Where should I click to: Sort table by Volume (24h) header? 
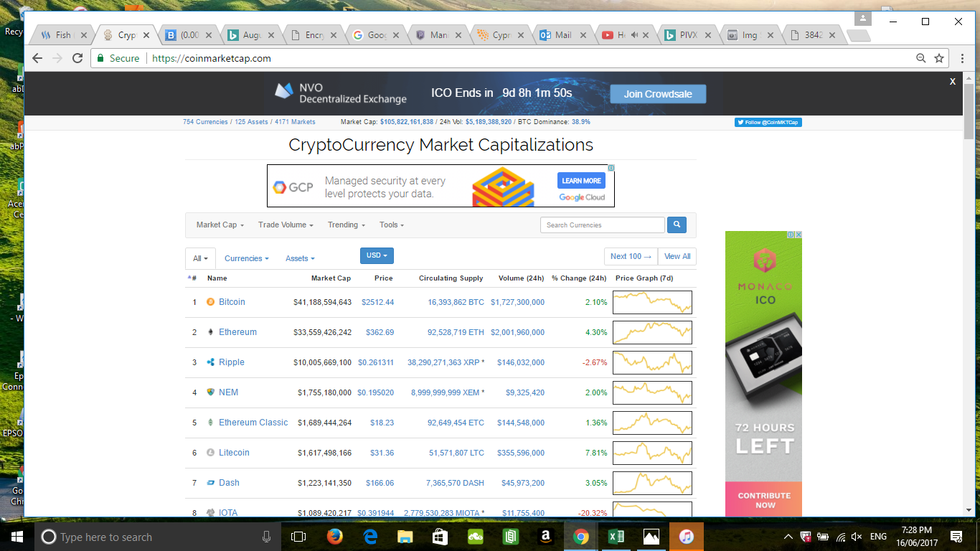(521, 278)
